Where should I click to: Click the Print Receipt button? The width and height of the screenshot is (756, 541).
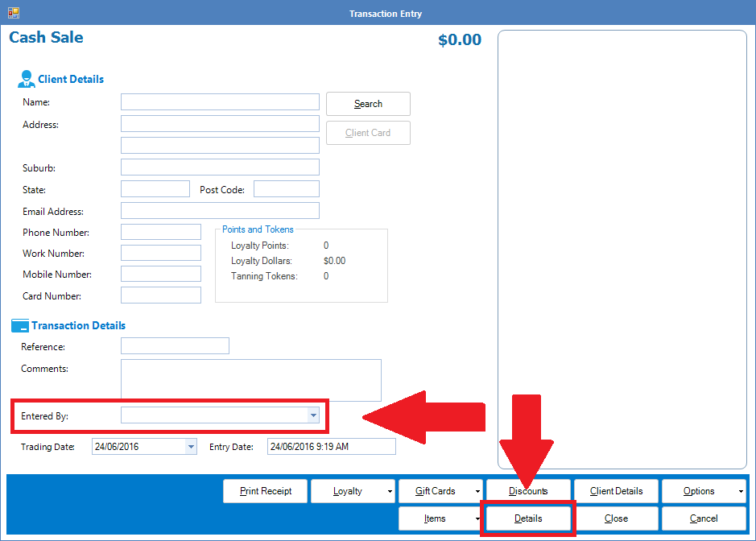tap(266, 491)
